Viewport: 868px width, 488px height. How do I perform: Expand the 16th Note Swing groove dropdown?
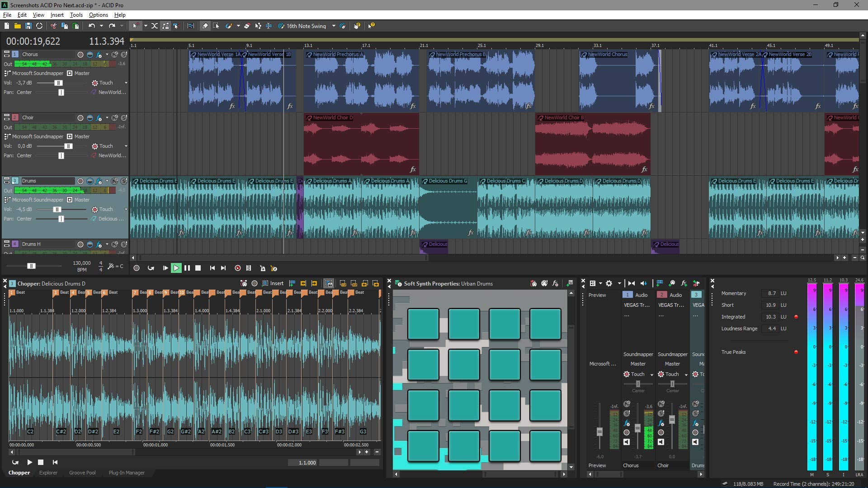coord(334,26)
